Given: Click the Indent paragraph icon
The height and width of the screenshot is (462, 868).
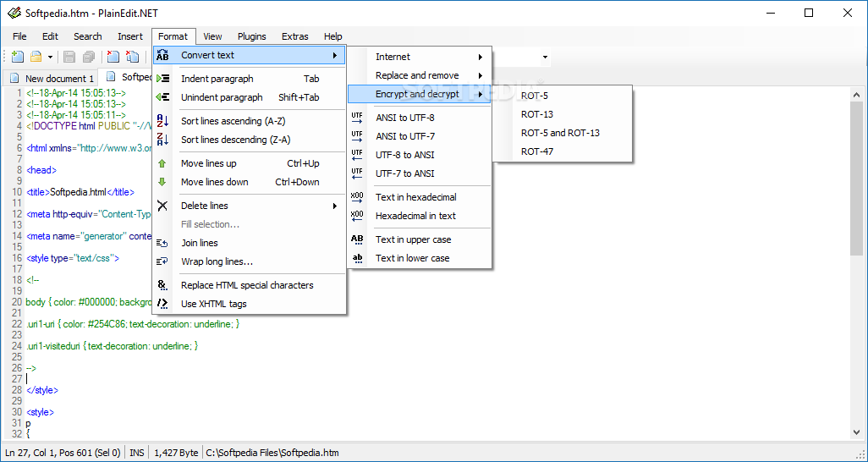Looking at the screenshot, I should pos(162,79).
